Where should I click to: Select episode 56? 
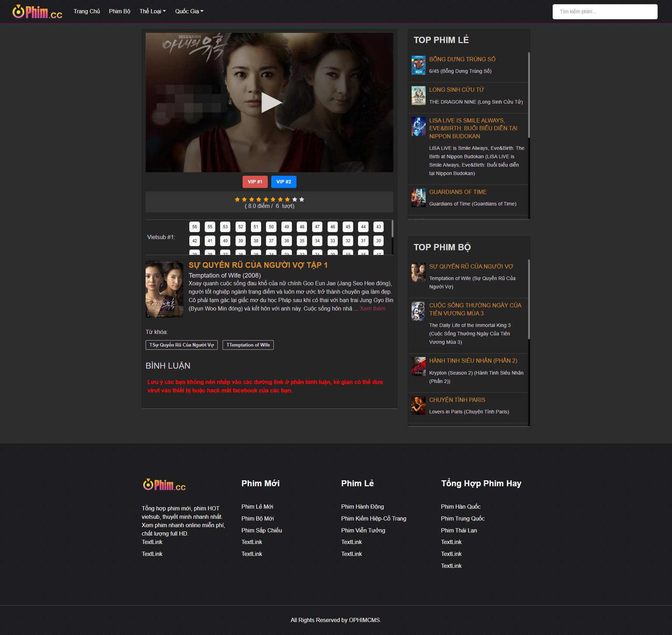click(195, 227)
